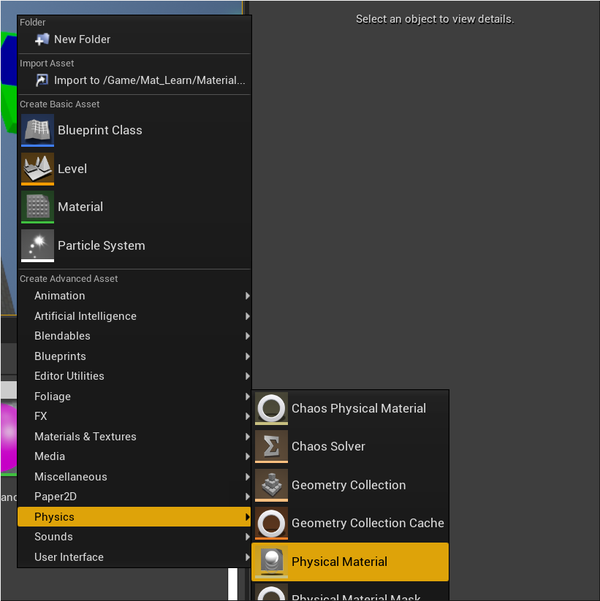The width and height of the screenshot is (600, 601).
Task: Open the Blueprints submenu
Action: (134, 356)
